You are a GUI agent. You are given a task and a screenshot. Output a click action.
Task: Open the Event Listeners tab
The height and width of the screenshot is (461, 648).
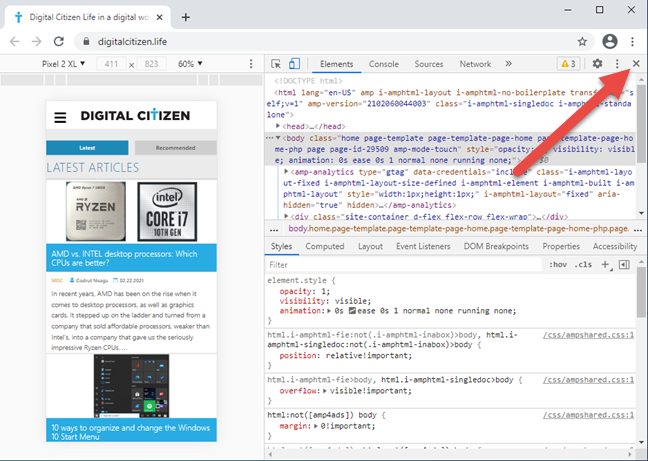[x=423, y=246]
